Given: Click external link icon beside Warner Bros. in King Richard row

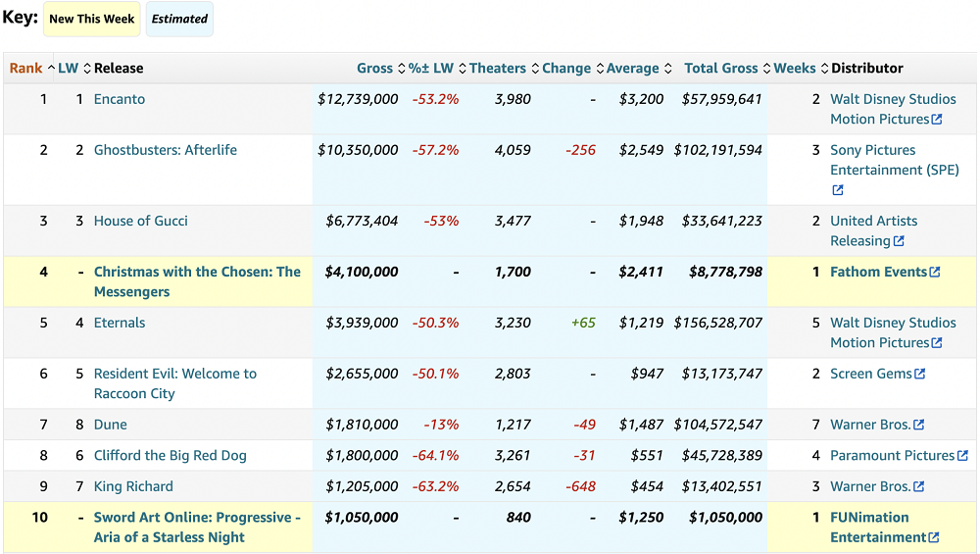Looking at the screenshot, I should 918,487.
